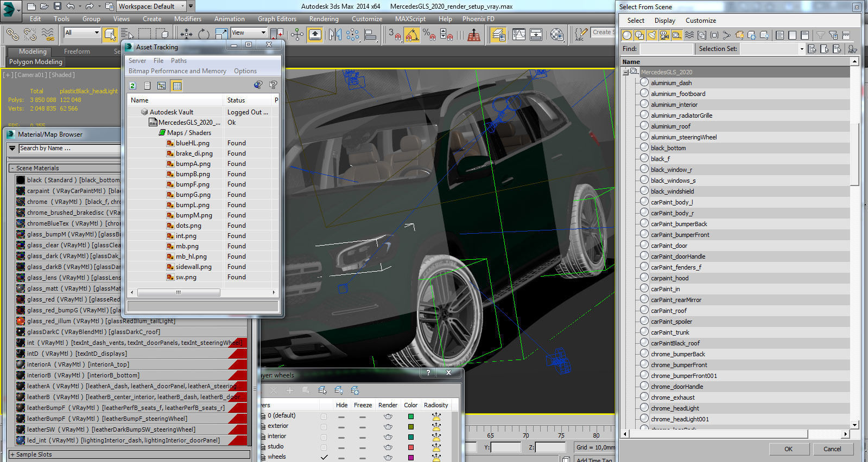Choose the Select and Move tool
Screen dimensions: 868x462
pos(186,34)
